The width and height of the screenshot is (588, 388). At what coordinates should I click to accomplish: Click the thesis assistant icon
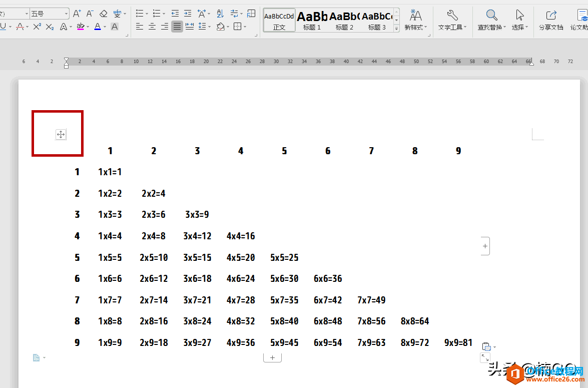[580, 20]
